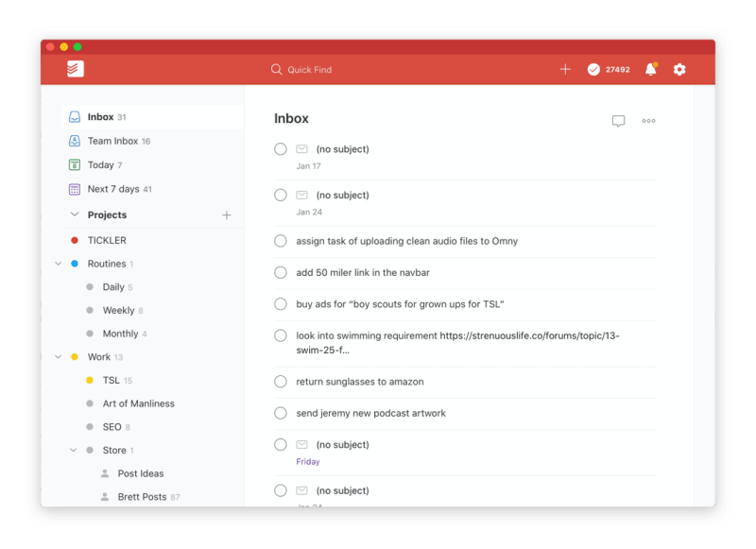Click the envelope icon on the Jan 17 task
The height and width of the screenshot is (549, 756).
pos(302,148)
